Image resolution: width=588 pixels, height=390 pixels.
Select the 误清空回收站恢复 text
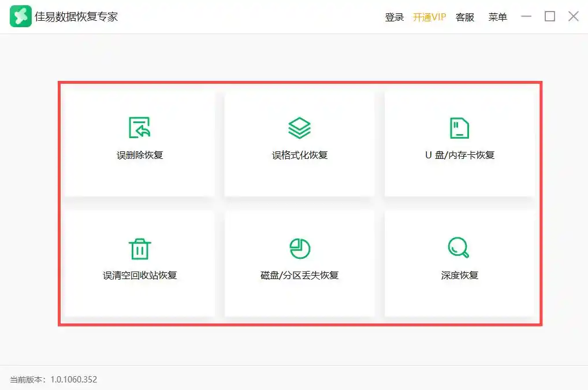[x=140, y=275]
